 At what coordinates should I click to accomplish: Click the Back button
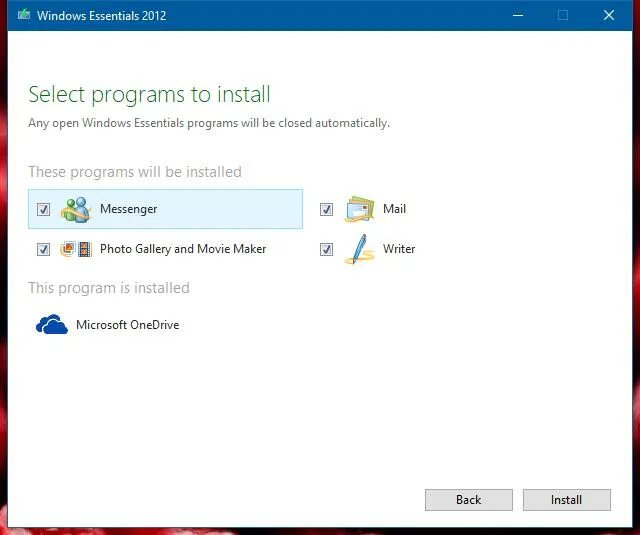(x=469, y=500)
